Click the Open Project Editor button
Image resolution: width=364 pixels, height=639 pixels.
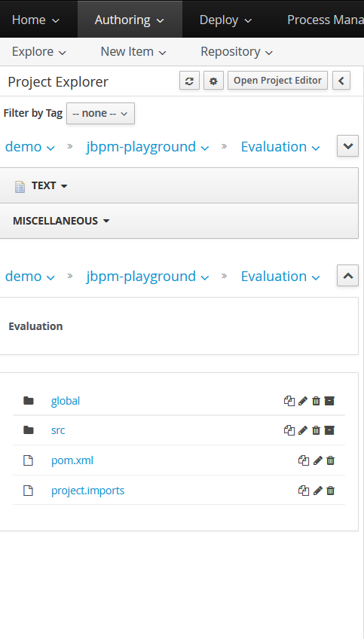point(277,81)
